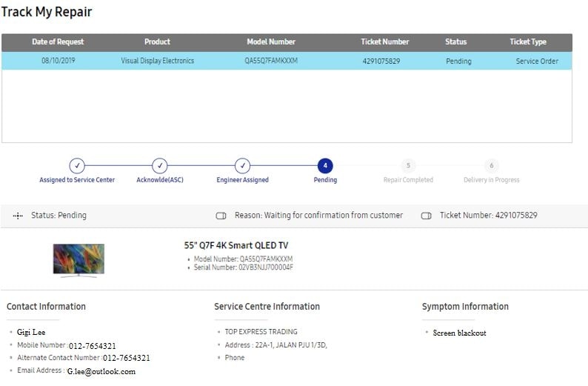
Task: Select the 08/10/2019 date cell
Action: click(x=58, y=61)
